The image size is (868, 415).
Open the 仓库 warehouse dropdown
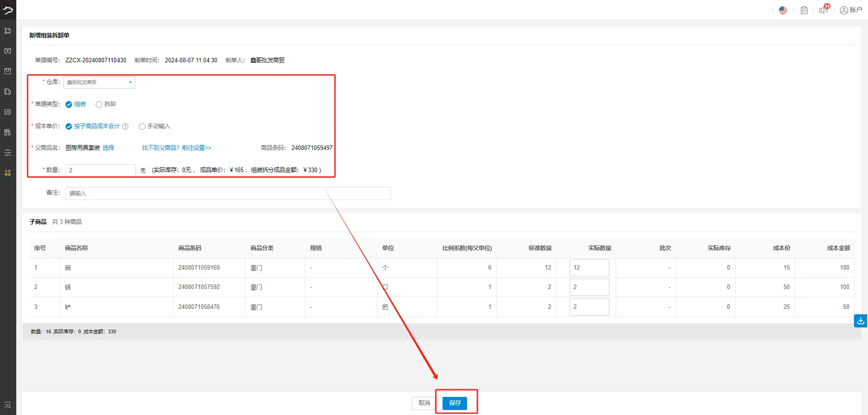coord(99,82)
